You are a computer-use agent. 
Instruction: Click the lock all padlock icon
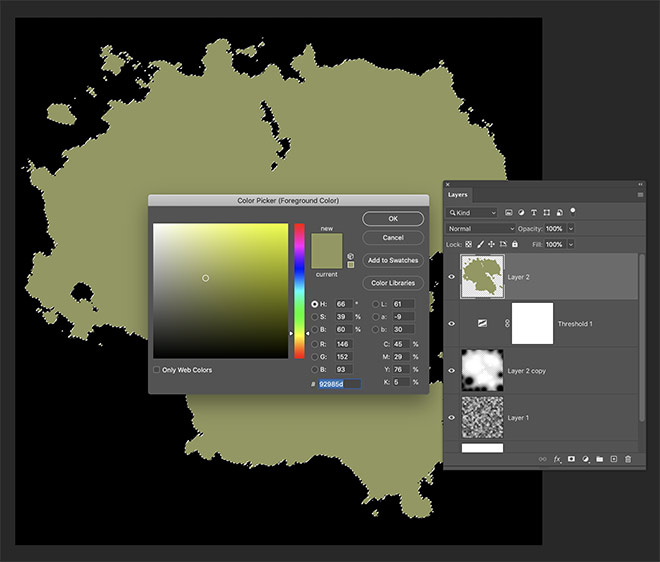coord(515,244)
